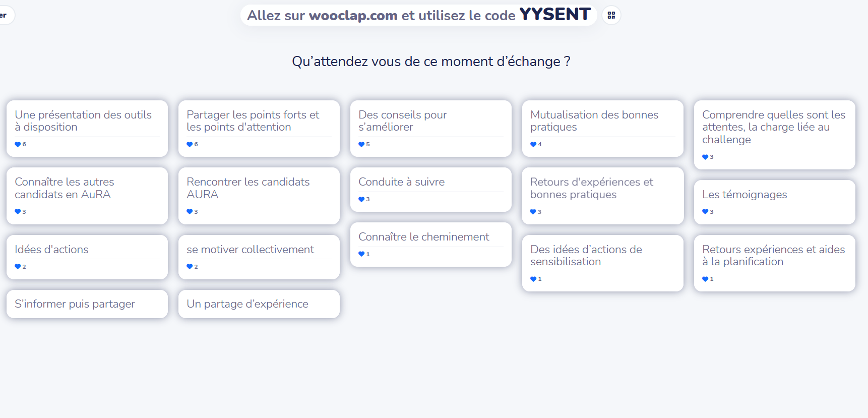Select the "S'informer puis partager" response card

(87, 304)
